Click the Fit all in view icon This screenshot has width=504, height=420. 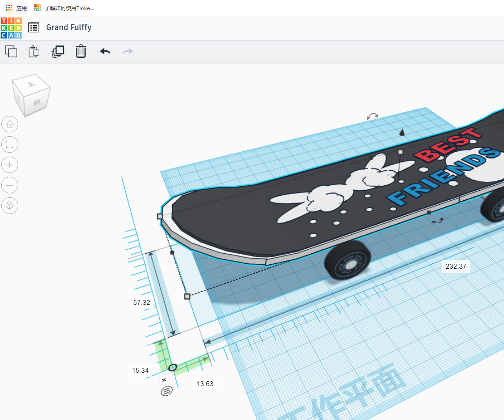(x=10, y=144)
